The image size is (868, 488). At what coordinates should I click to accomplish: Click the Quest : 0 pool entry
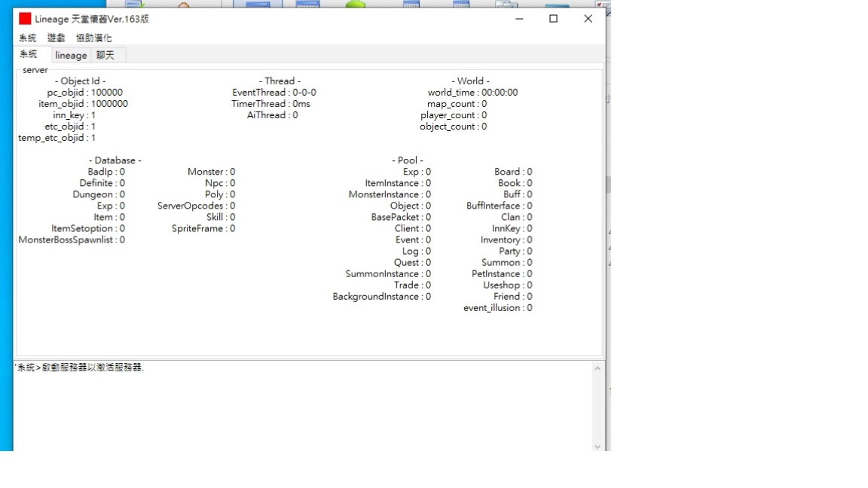pyautogui.click(x=412, y=263)
